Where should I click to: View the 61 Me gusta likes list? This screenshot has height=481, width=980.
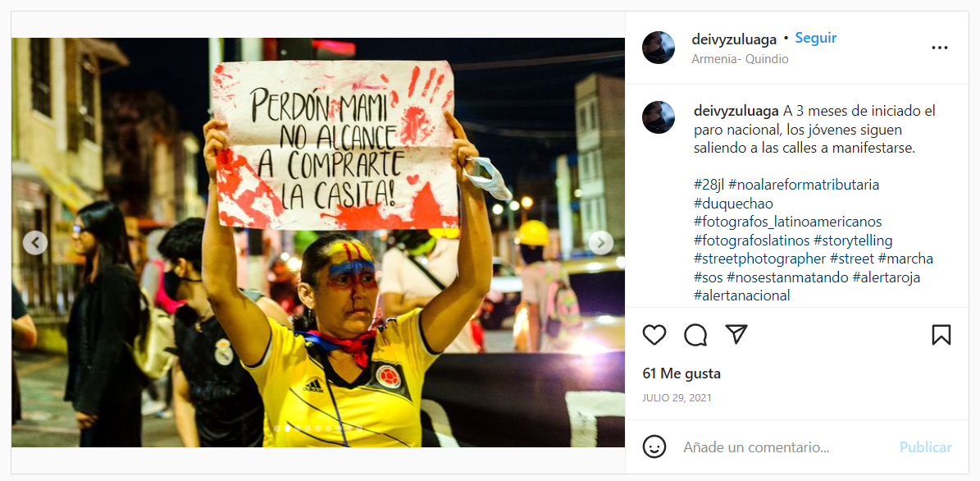681,373
